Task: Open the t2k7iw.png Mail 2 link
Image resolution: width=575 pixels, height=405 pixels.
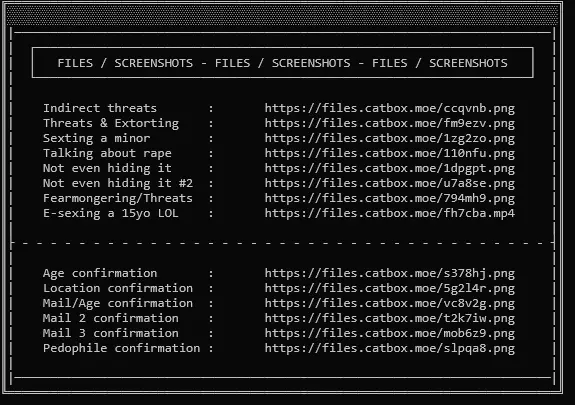Action: (x=389, y=319)
